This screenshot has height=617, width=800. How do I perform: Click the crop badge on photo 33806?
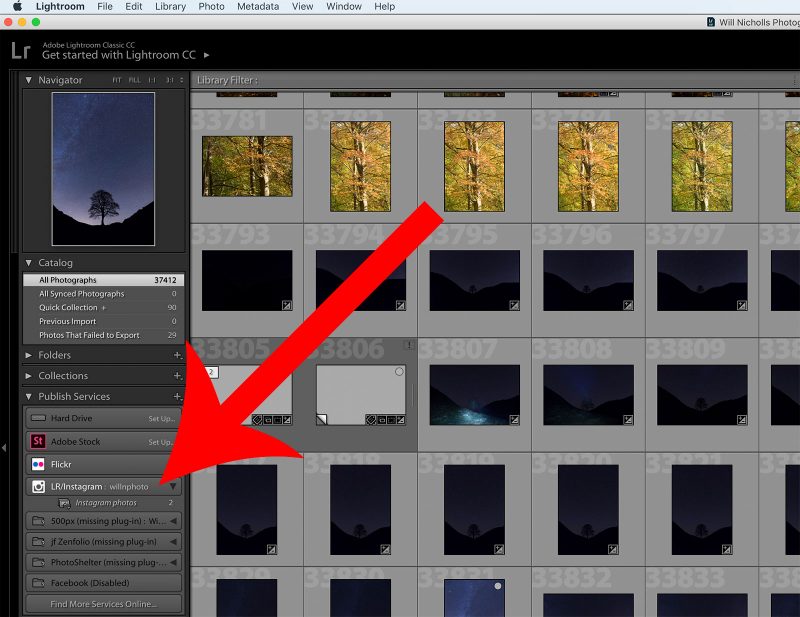pyautogui.click(x=391, y=419)
